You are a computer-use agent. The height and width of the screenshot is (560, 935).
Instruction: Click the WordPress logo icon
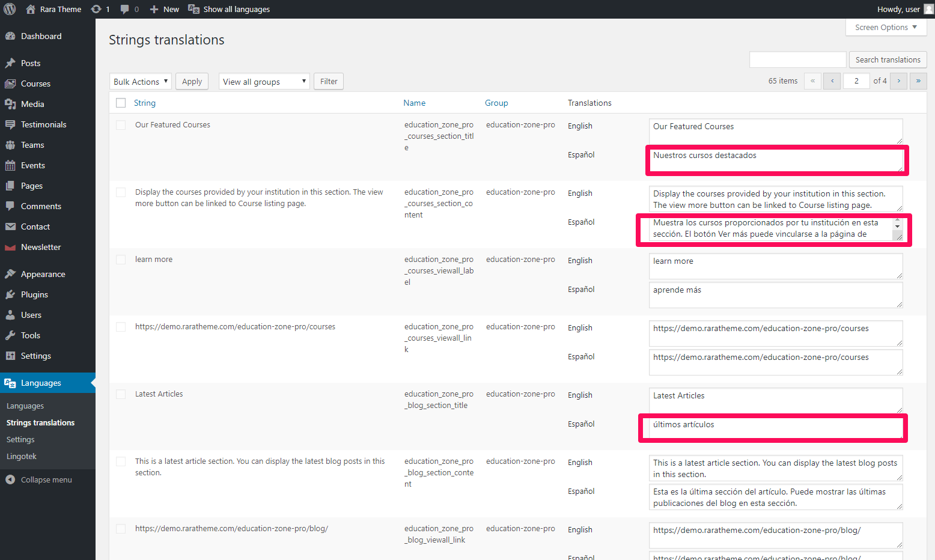10,9
